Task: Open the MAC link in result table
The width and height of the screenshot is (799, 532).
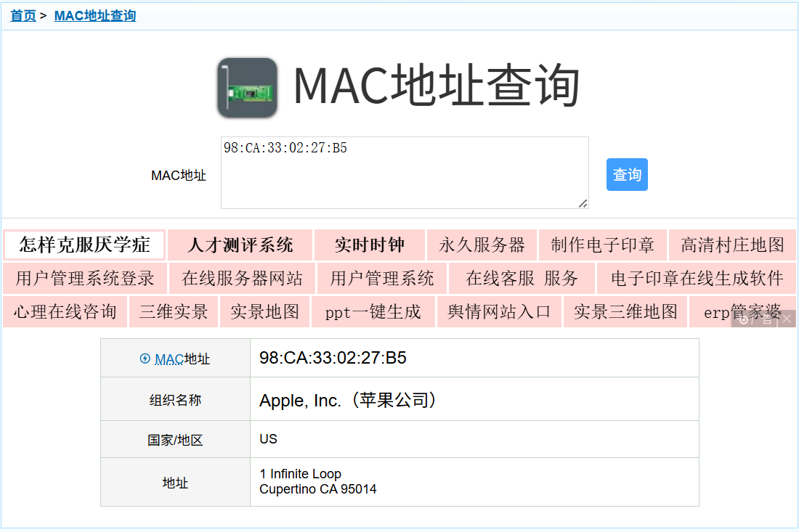Action: (x=169, y=359)
